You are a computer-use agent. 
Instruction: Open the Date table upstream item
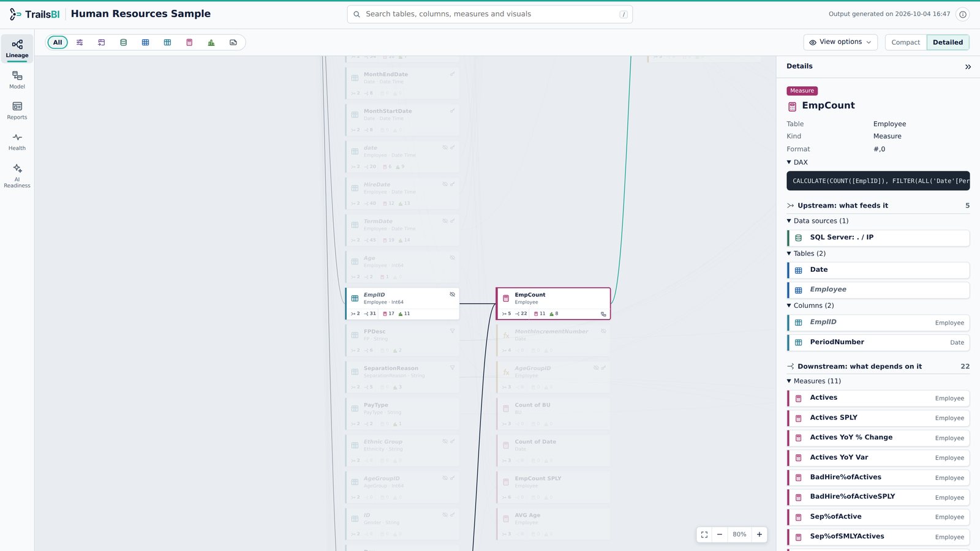878,270
